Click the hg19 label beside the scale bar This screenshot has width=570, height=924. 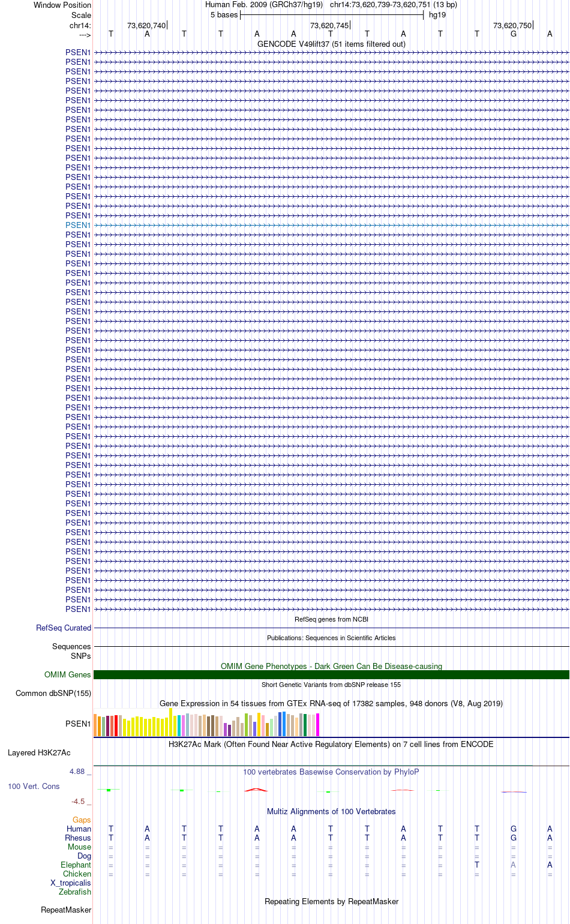point(437,14)
